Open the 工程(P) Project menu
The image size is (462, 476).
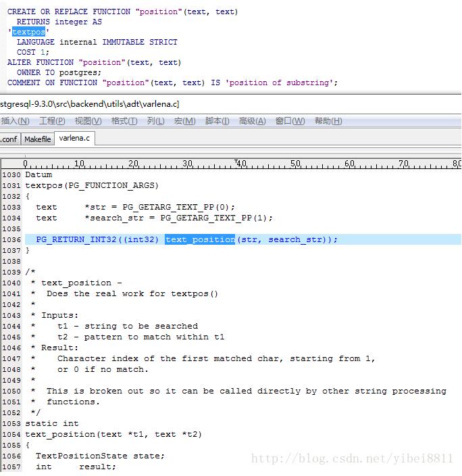52,121
